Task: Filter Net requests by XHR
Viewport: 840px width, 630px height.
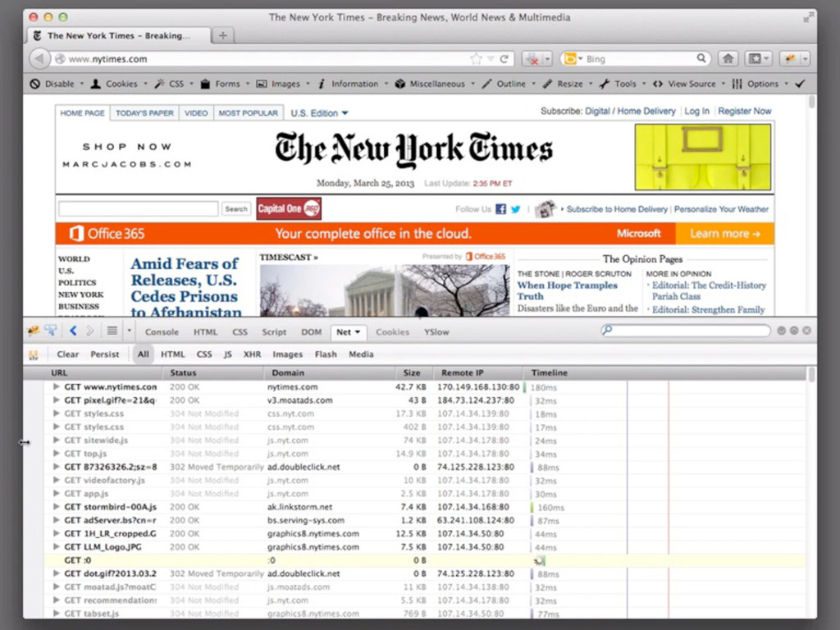Action: (252, 354)
